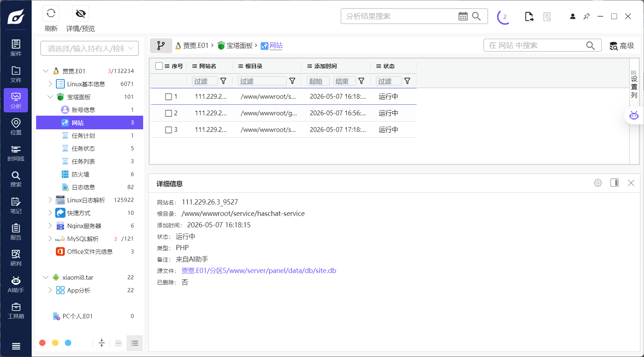Check the checkbox for row 1

pyautogui.click(x=169, y=97)
